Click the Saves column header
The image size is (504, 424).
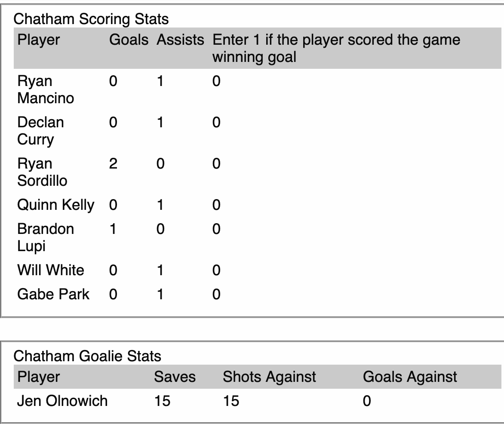click(x=175, y=377)
